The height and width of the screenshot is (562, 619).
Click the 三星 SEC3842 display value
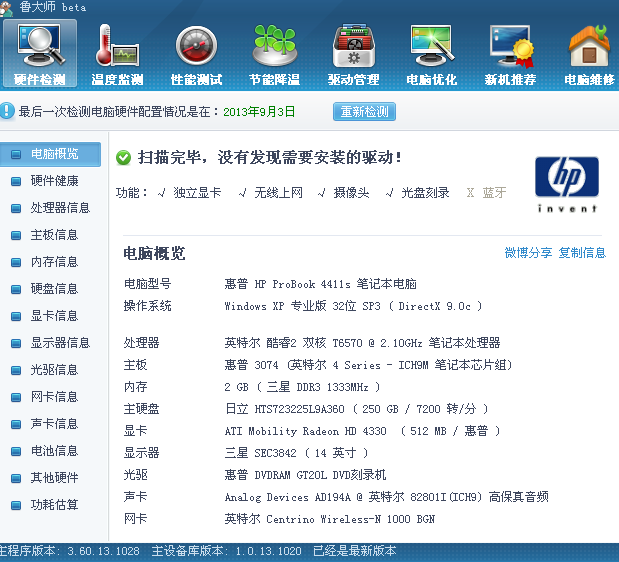coord(296,453)
